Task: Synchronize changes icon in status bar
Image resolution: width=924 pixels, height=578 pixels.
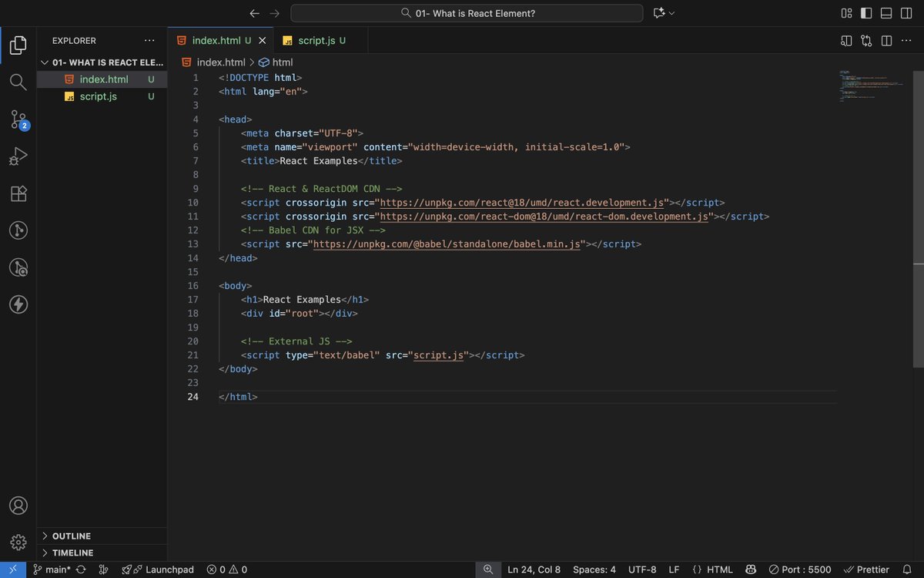Action: click(x=81, y=570)
